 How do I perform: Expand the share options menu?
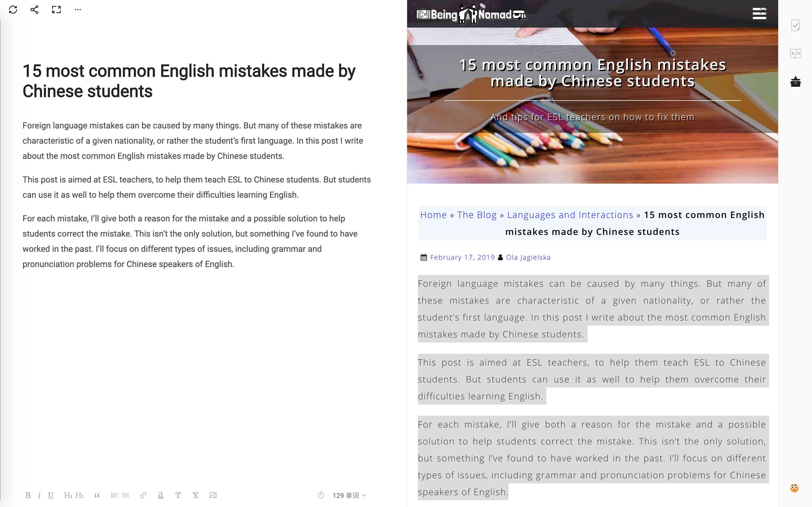(33, 10)
